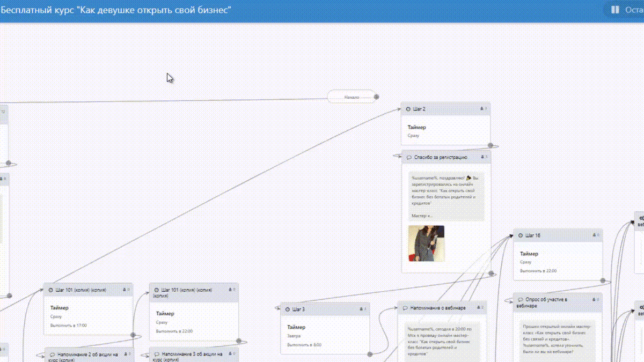Click the bubble icon on Напоминание 2 об акции

point(53,354)
